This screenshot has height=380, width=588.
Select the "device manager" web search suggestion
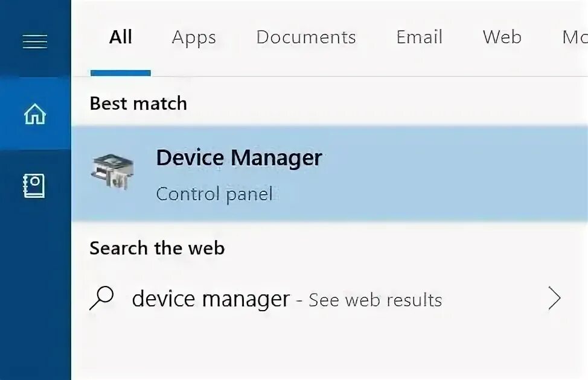click(211, 299)
